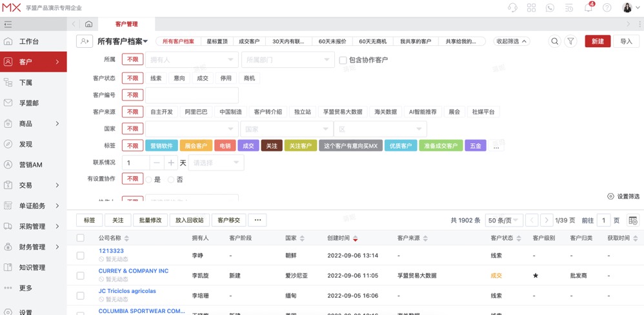
Task: Enable the 包含协作客户 checkbox
Action: coord(343,60)
